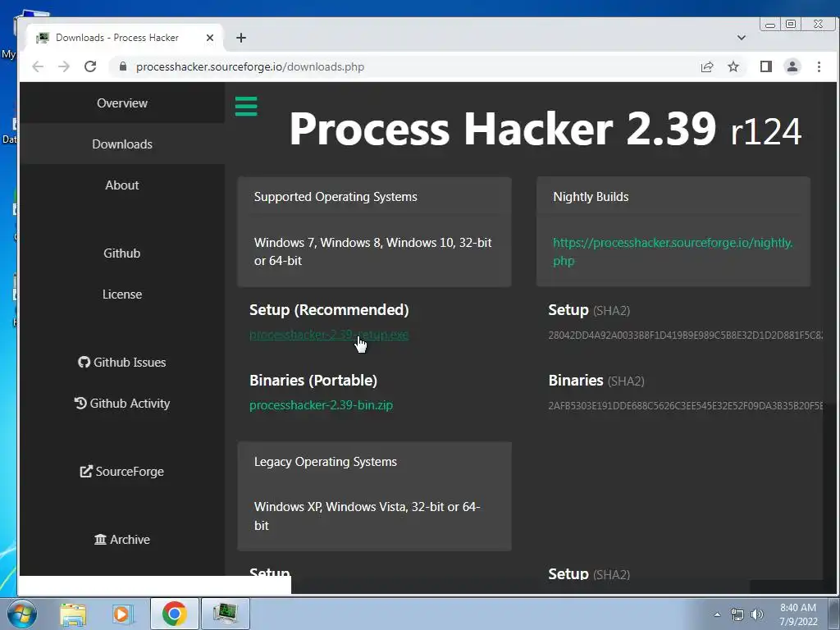Click the Supported Operating Systems card title
The image size is (840, 630).
pos(336,197)
